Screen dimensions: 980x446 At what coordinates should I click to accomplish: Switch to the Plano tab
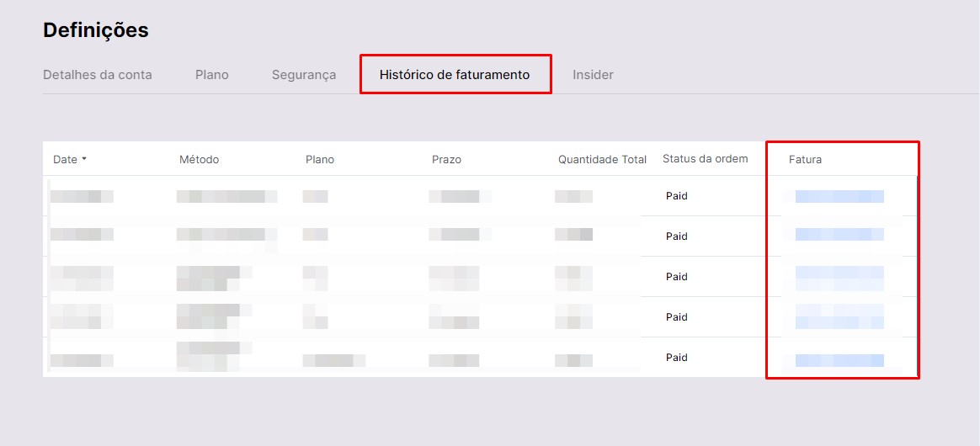[x=211, y=75]
